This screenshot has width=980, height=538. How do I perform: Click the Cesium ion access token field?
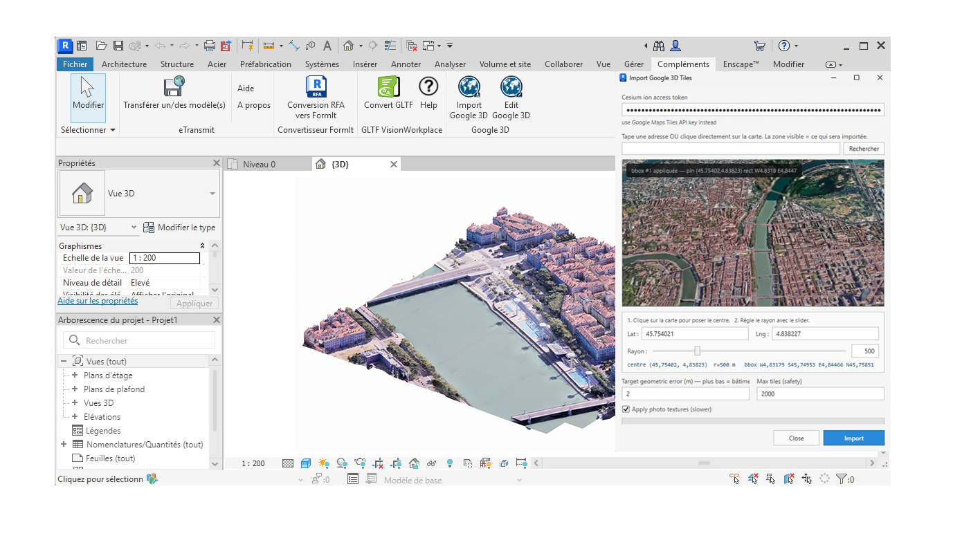click(753, 110)
